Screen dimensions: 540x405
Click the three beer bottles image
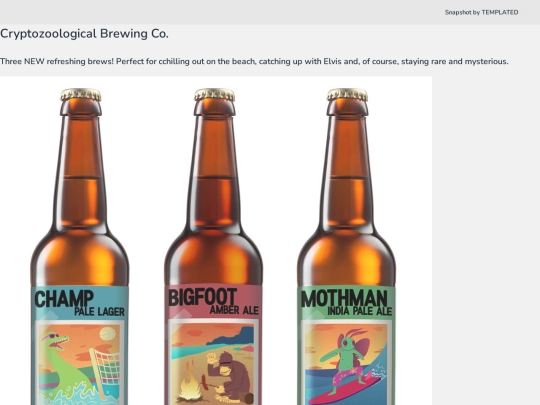coord(216,241)
